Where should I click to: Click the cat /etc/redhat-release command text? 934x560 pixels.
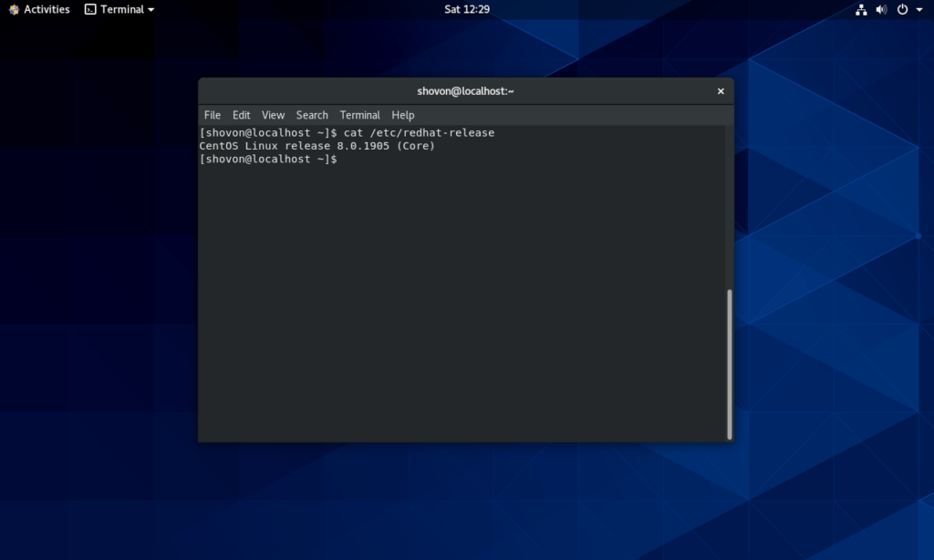[420, 133]
